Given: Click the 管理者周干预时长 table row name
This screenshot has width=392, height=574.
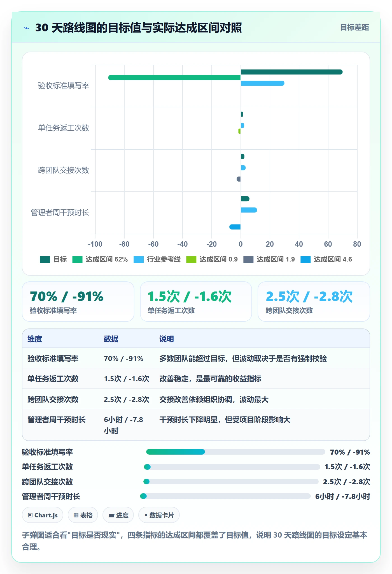Looking at the screenshot, I should [57, 420].
